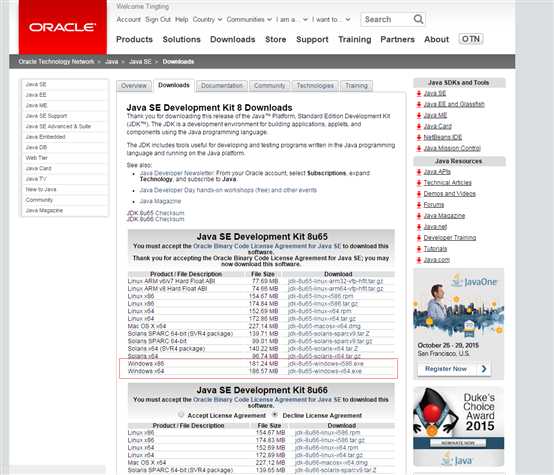Open the About menu
This screenshot has width=554, height=475.
436,39
